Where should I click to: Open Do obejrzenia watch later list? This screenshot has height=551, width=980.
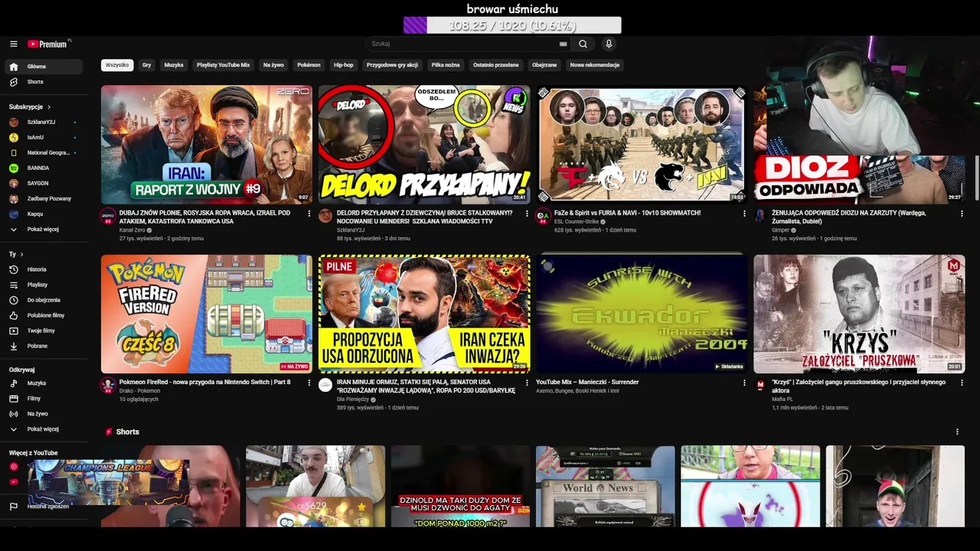(x=45, y=300)
